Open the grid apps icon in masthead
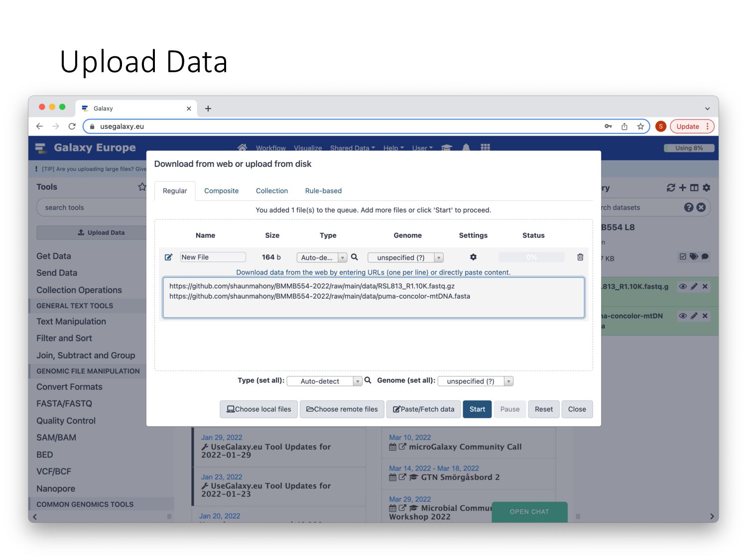This screenshot has height=560, width=747. 486,147
